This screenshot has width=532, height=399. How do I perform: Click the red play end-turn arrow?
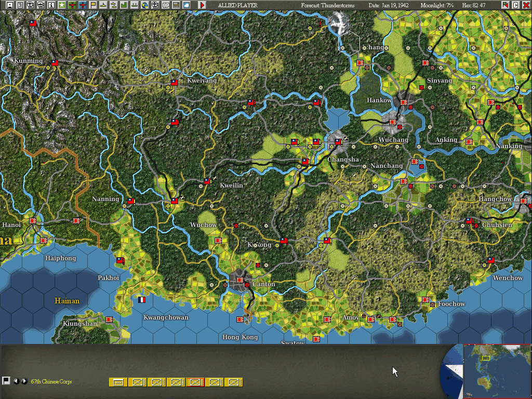[202, 5]
